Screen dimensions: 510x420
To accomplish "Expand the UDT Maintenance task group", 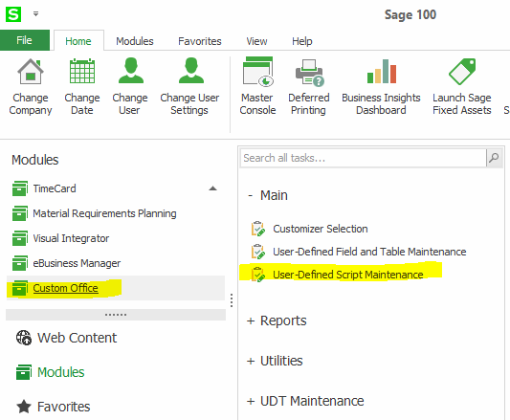I will [x=251, y=401].
